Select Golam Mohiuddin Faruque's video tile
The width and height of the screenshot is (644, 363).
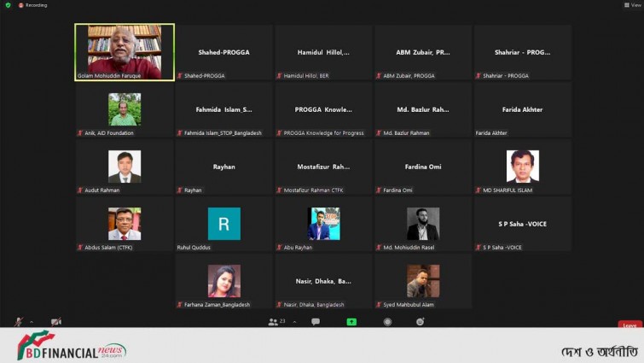click(x=125, y=51)
